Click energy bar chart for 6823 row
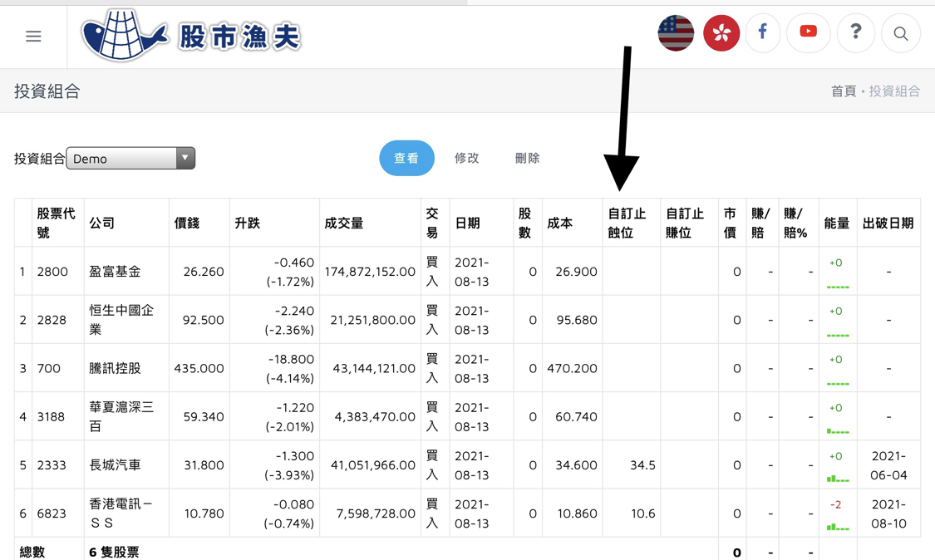935x560 pixels. pyautogui.click(x=838, y=528)
